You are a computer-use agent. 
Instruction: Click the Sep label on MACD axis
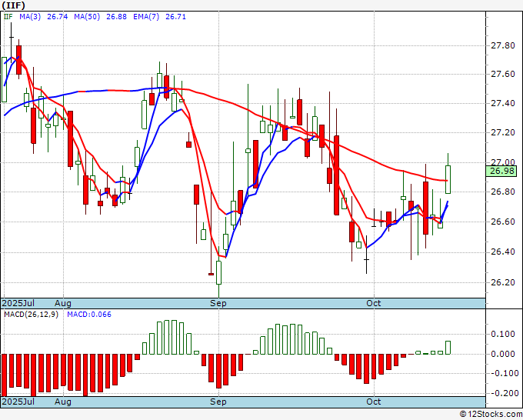point(218,402)
